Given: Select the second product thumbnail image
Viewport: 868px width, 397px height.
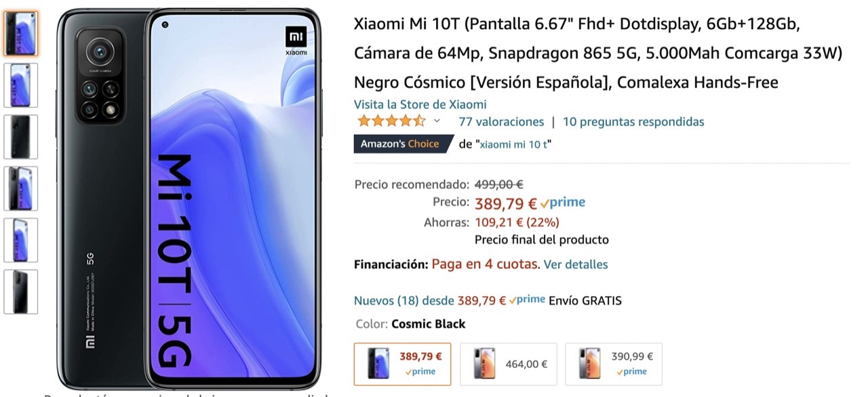Looking at the screenshot, I should 21,85.
